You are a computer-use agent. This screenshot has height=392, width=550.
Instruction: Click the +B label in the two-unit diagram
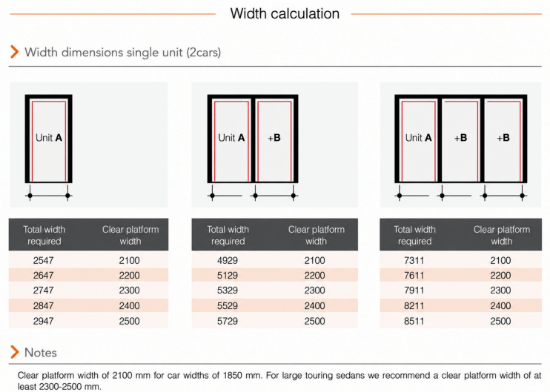tap(274, 138)
